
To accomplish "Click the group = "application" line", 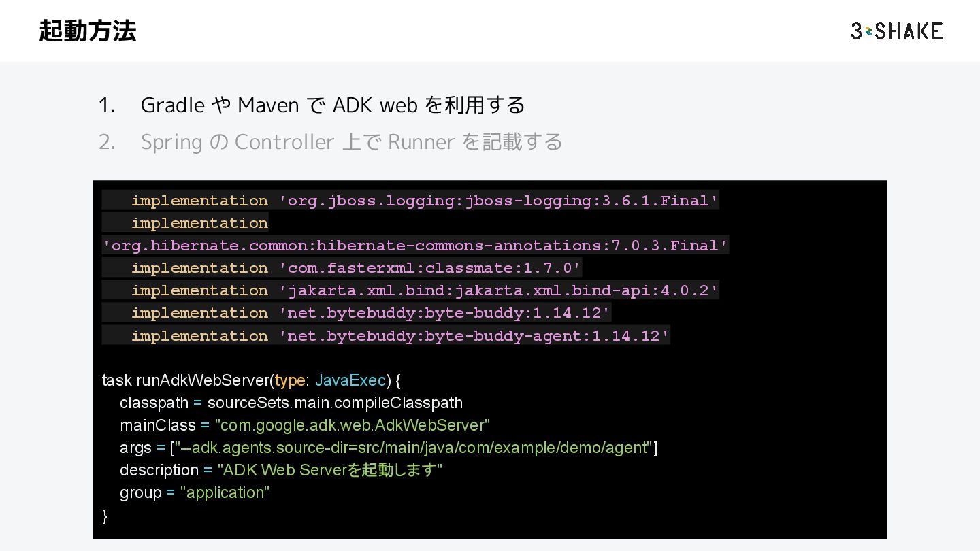I will (x=195, y=492).
